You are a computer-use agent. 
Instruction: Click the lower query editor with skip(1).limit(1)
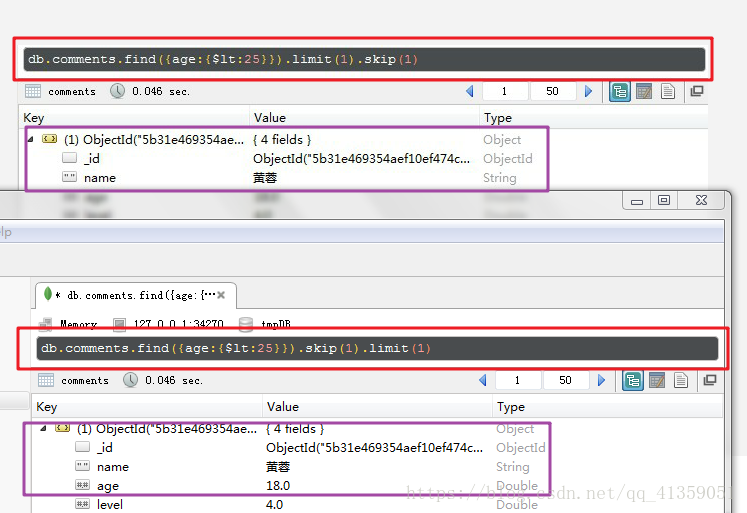click(377, 348)
